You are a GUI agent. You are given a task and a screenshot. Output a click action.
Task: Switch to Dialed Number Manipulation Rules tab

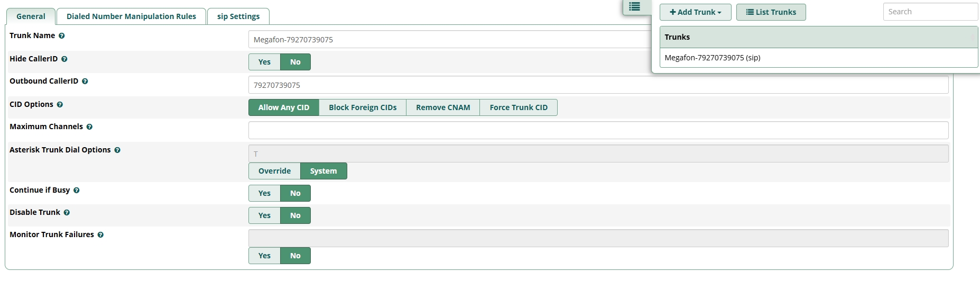(x=131, y=16)
